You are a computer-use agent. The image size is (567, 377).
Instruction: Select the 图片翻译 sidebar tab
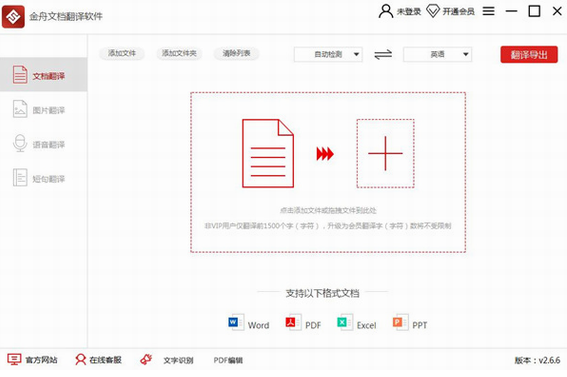[x=43, y=109]
